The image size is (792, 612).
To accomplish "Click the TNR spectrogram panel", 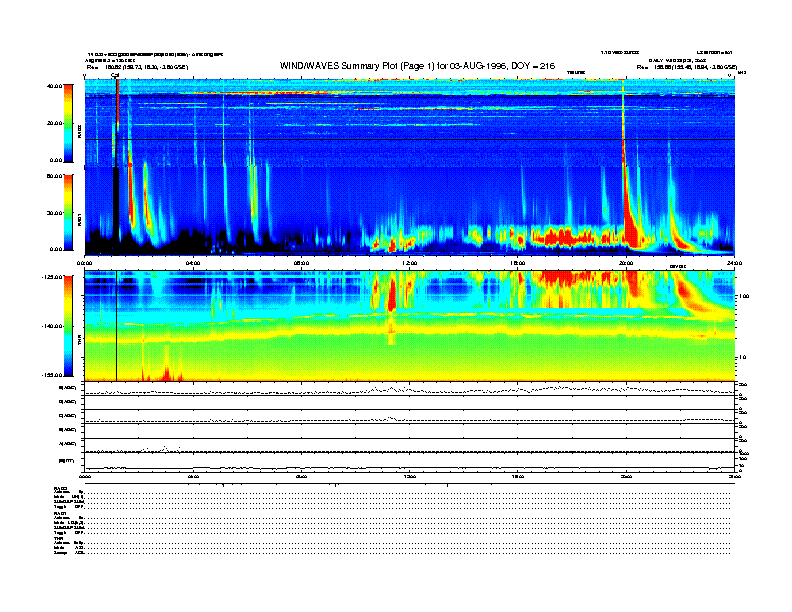I will (409, 326).
